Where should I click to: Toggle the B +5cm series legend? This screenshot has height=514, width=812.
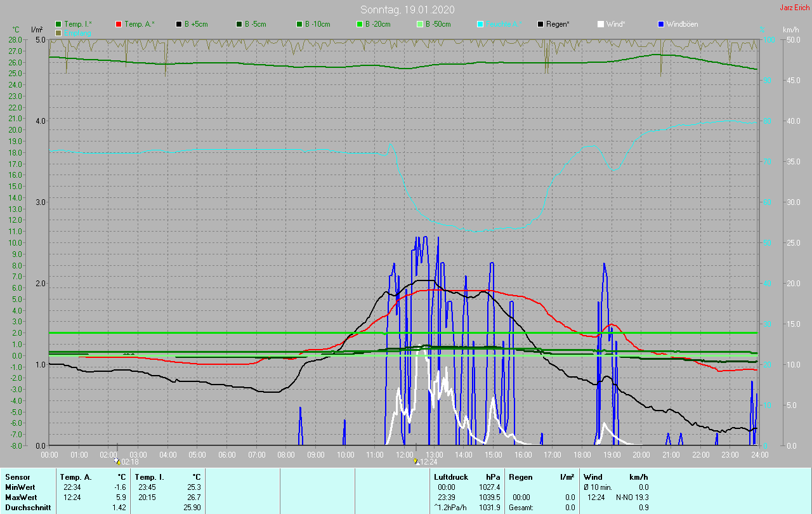pos(195,24)
